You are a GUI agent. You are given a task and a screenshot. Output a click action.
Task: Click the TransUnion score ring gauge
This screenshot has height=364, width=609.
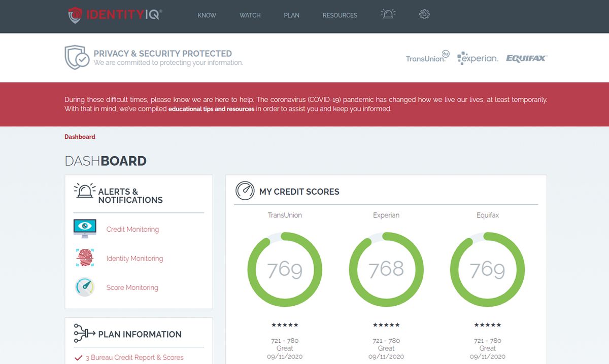pos(285,269)
